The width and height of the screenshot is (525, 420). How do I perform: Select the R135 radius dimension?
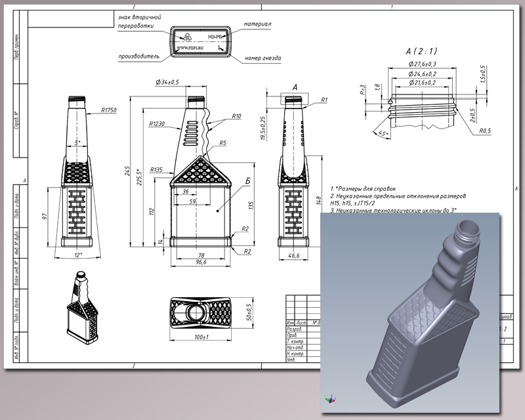pyautogui.click(x=156, y=169)
